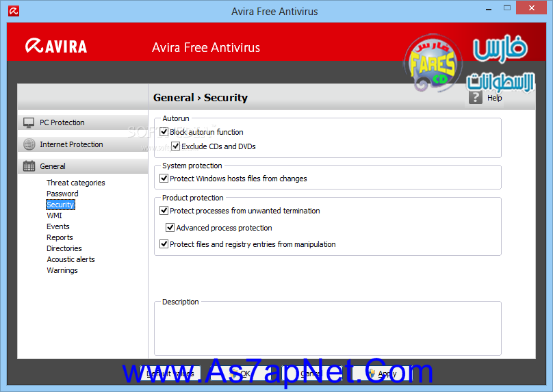Minimize the Avira Free Antivirus window
This screenshot has width=553, height=392.
[x=489, y=9]
